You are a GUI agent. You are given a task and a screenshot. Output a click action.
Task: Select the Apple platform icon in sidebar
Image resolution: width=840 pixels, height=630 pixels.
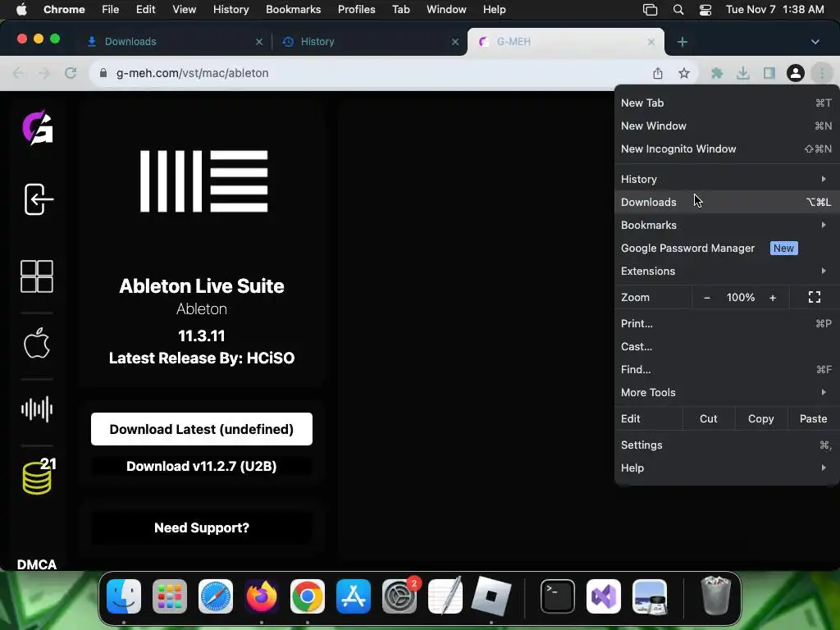point(36,343)
